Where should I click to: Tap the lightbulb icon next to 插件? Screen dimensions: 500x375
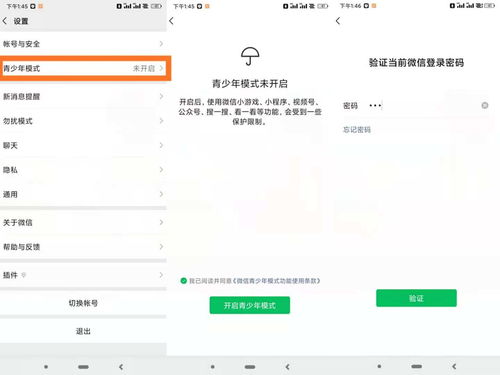click(x=23, y=275)
